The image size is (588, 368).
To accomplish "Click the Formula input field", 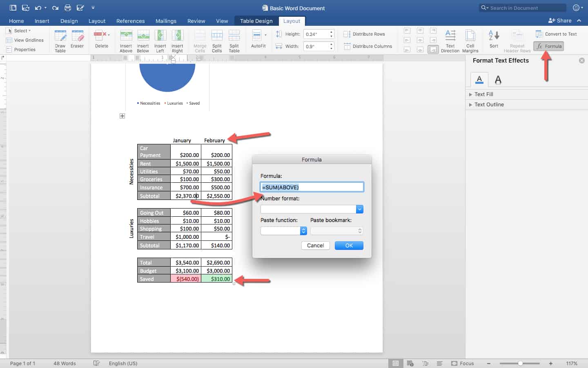I will click(x=312, y=187).
